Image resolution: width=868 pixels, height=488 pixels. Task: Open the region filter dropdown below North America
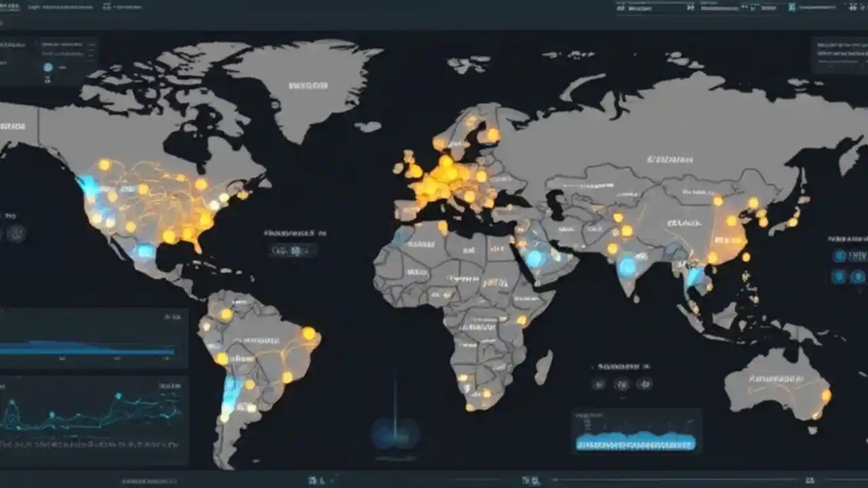pyautogui.click(x=293, y=250)
